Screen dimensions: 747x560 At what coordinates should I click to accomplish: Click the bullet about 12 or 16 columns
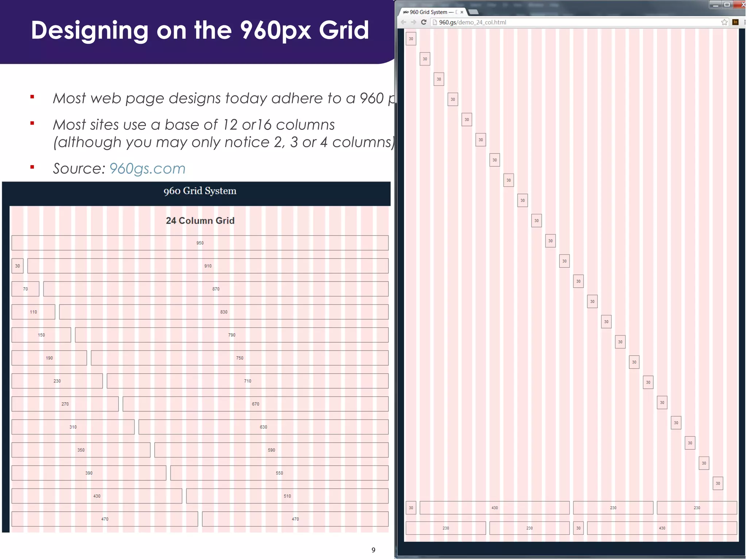tap(223, 133)
